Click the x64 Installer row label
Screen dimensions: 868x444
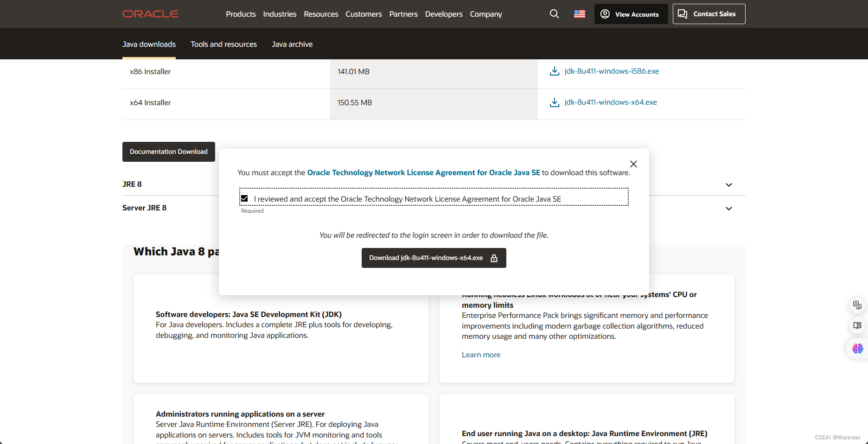click(150, 102)
